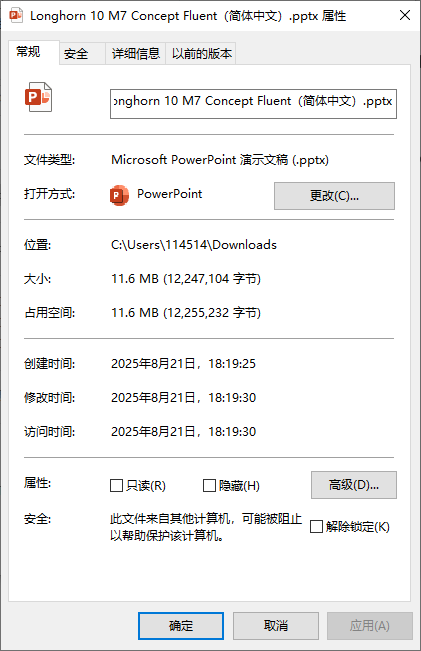
Task: Click the 应用(A) apply button
Action: coord(370,626)
